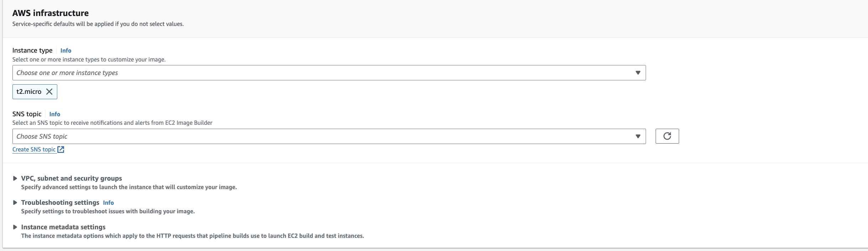868x251 pixels.
Task: Click the 'Instance type' field label
Action: [x=32, y=50]
